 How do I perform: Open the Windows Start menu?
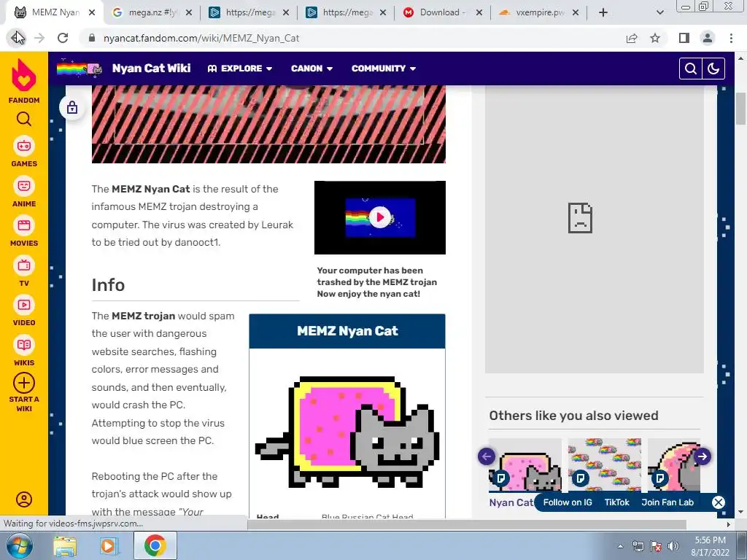[x=19, y=545]
